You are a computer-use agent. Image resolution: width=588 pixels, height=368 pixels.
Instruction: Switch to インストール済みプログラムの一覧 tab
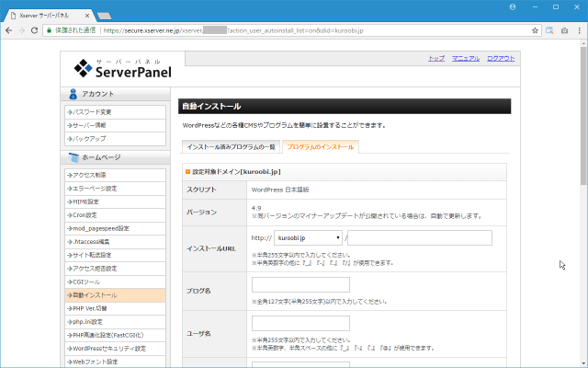point(231,147)
